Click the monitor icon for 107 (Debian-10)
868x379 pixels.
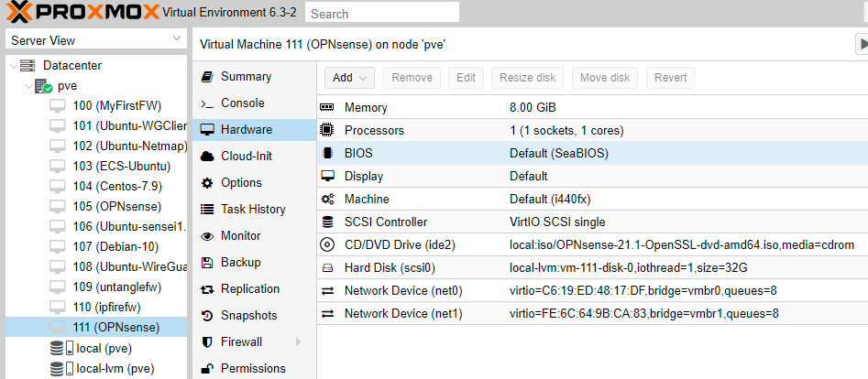(x=58, y=247)
